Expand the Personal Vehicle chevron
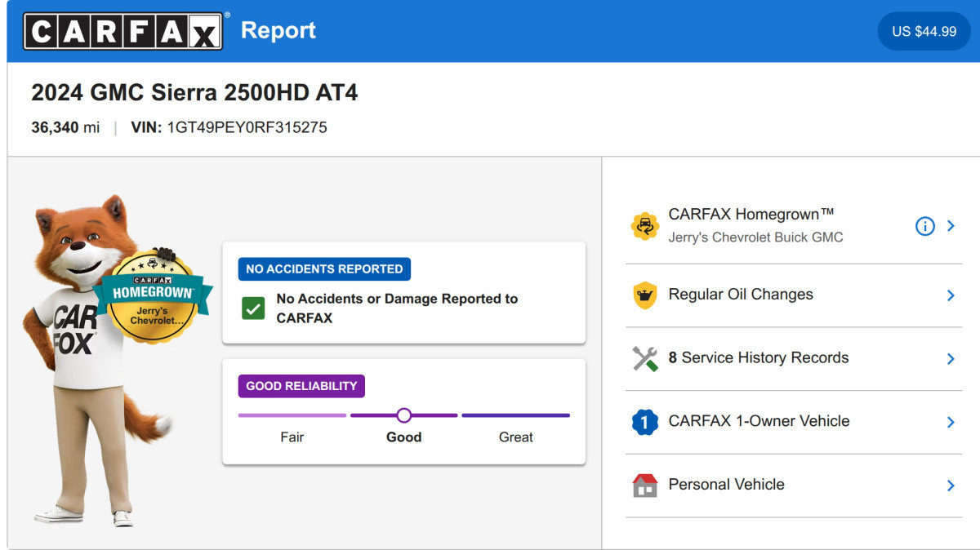 (x=951, y=486)
